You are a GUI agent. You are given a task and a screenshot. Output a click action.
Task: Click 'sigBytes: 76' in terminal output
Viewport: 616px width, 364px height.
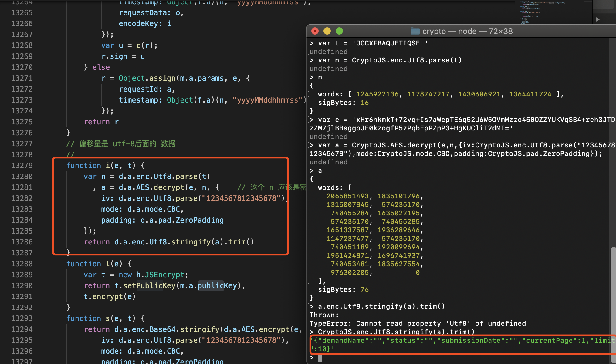343,290
